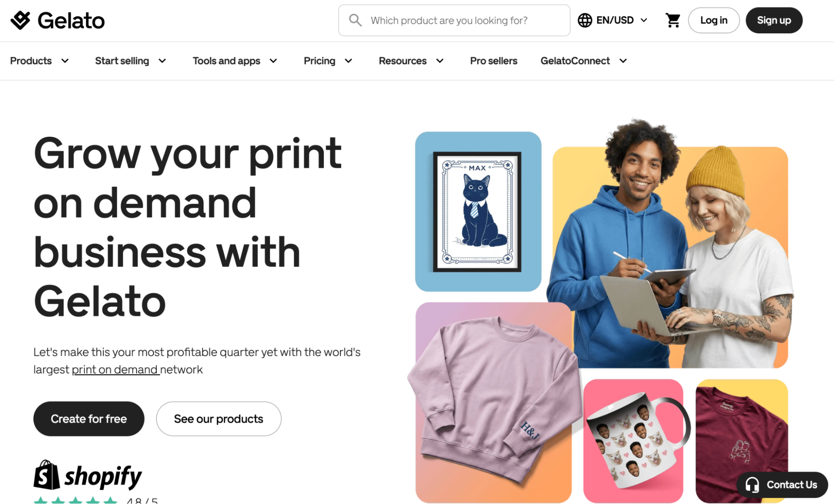This screenshot has height=504, width=834.
Task: Click the See our products button
Action: (x=219, y=419)
